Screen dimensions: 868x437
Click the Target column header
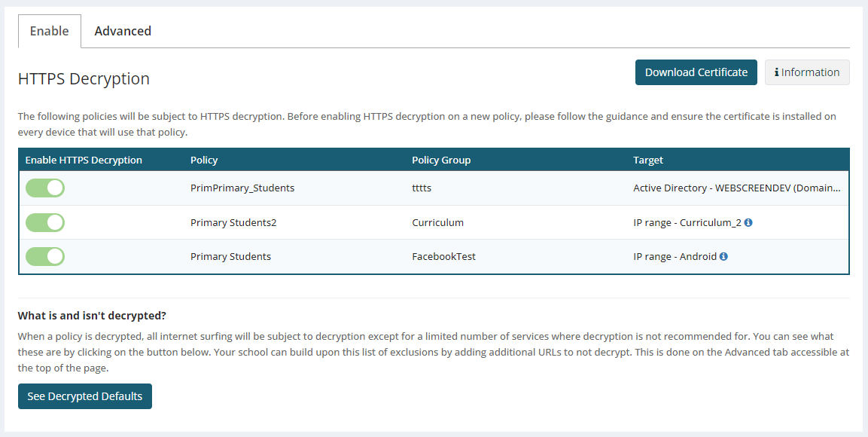648,160
